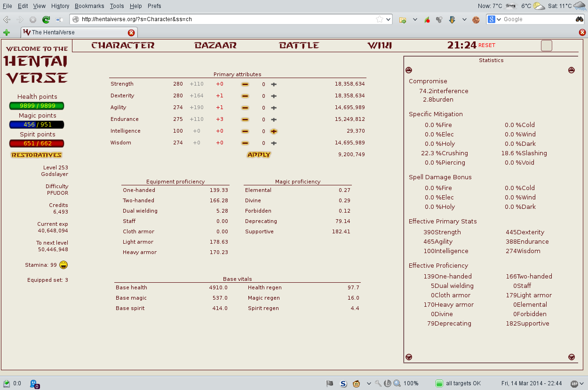The height and width of the screenshot is (390, 588).
Task: Expand the ABP dropdown arrow in status bar
Action: tap(582, 383)
